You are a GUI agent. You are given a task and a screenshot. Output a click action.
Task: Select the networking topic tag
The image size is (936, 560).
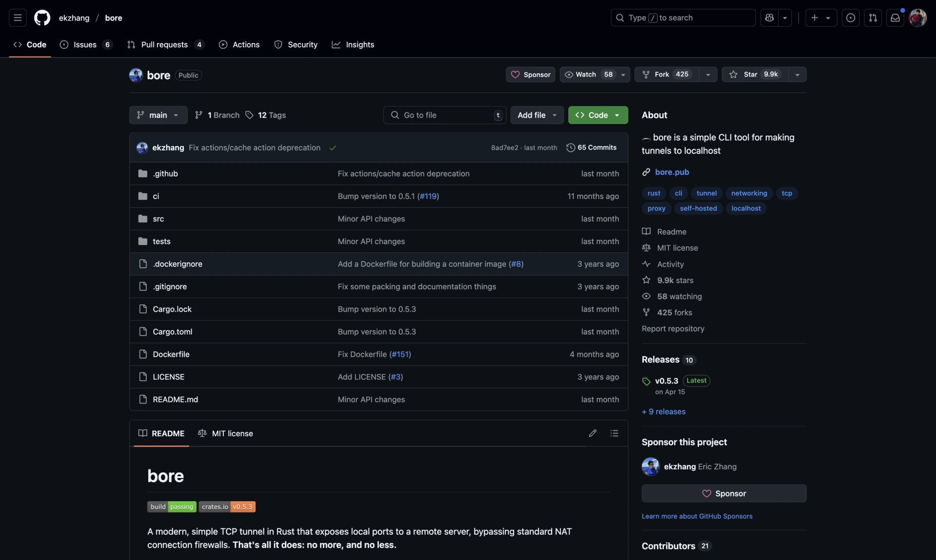pos(749,193)
